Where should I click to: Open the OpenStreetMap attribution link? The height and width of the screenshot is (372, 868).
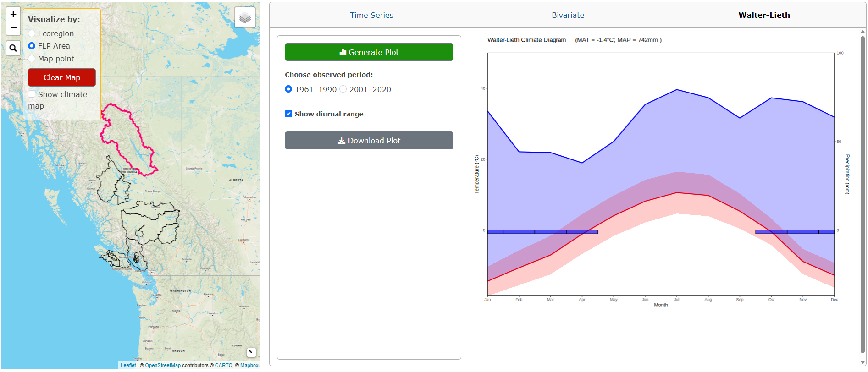[163, 365]
